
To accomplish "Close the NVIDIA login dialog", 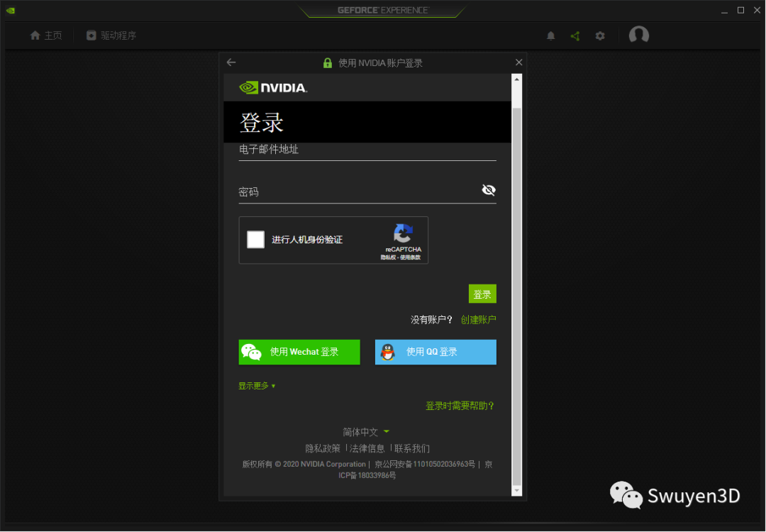I will click(x=518, y=62).
